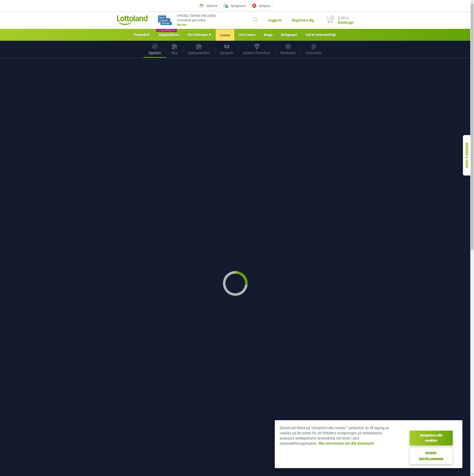Screen dimensions: 474x476
Task: Expand the Fler lottospel dropdown
Action: (199, 35)
